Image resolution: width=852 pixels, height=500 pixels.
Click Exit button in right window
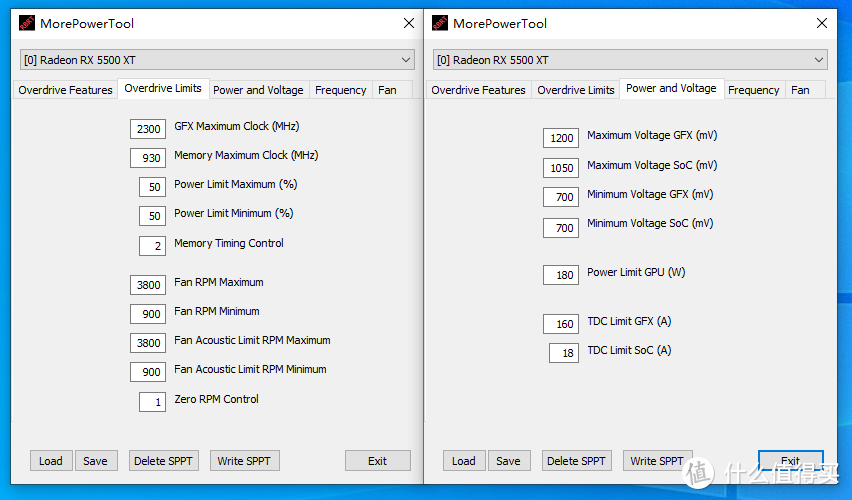pos(791,461)
